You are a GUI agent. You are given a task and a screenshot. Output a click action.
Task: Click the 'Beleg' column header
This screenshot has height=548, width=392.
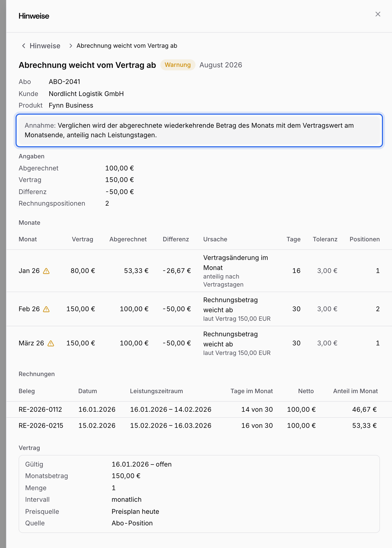tap(27, 391)
